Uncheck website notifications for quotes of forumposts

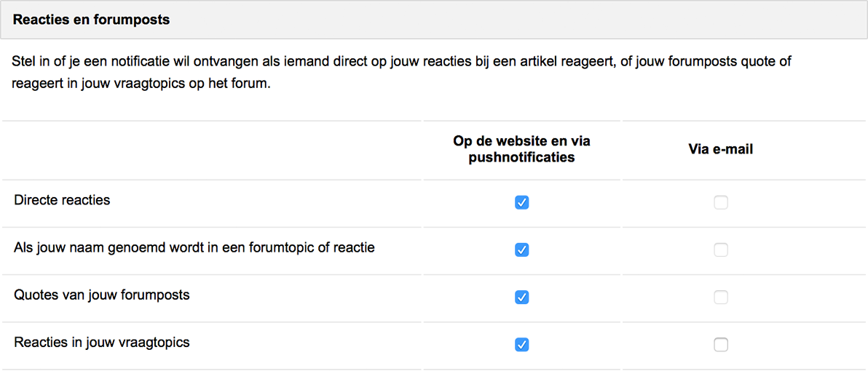point(521,297)
